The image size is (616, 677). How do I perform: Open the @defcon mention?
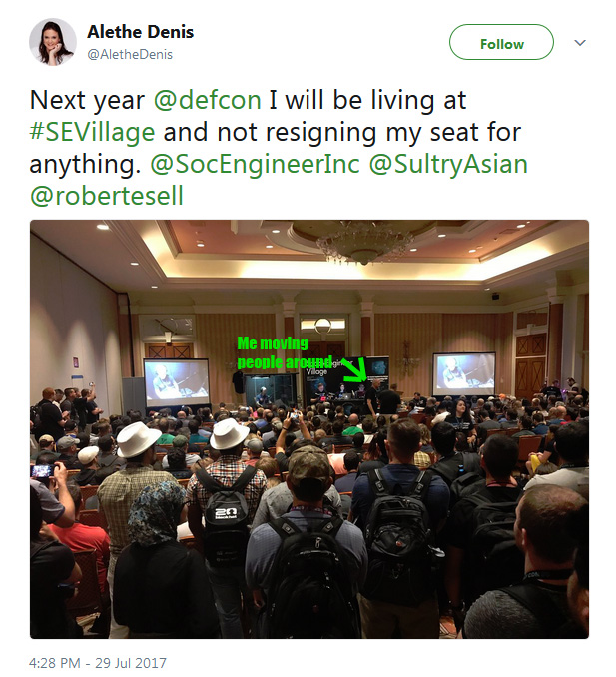point(208,100)
